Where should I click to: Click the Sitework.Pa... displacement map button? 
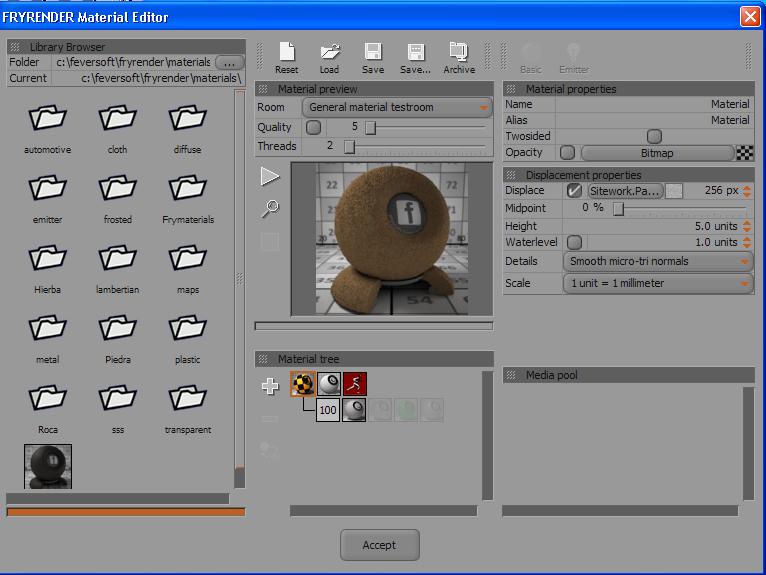click(625, 191)
